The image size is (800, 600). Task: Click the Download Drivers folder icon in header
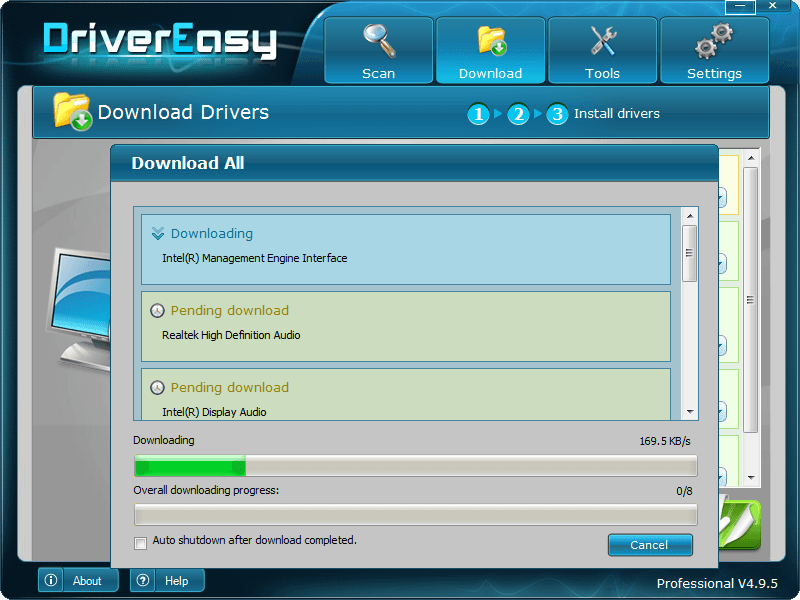pyautogui.click(x=72, y=112)
